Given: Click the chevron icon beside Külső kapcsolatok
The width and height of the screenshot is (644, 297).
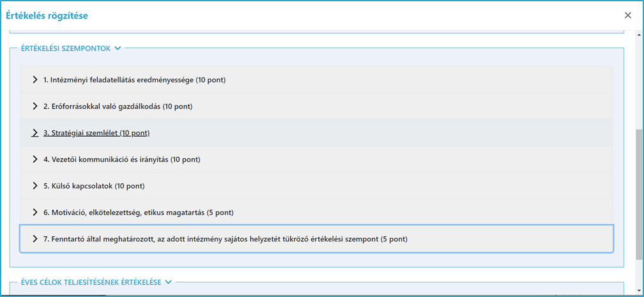Looking at the screenshot, I should click(35, 186).
